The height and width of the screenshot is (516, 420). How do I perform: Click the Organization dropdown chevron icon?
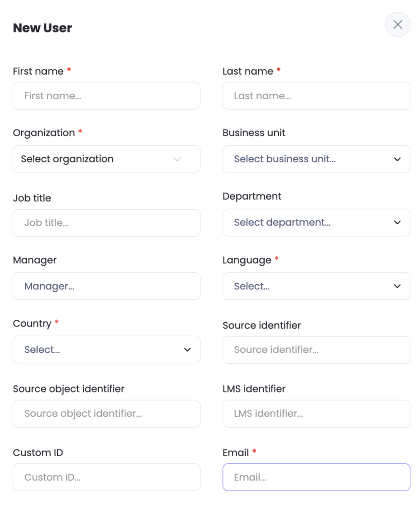[x=177, y=159]
